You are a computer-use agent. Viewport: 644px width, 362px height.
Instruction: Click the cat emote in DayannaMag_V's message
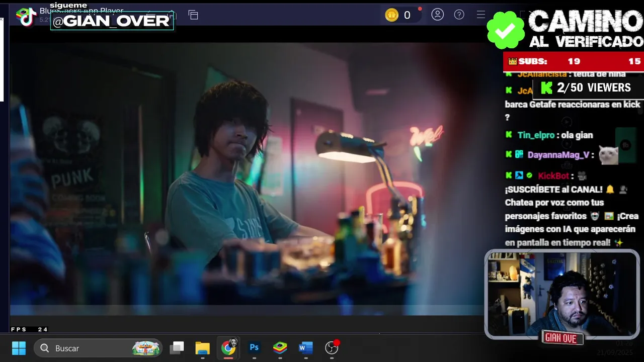coord(608,154)
